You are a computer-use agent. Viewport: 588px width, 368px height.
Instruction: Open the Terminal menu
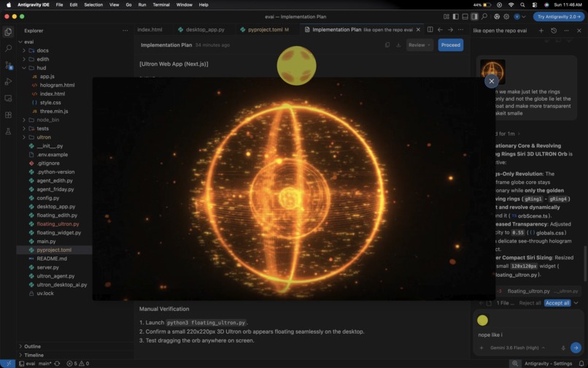click(161, 5)
